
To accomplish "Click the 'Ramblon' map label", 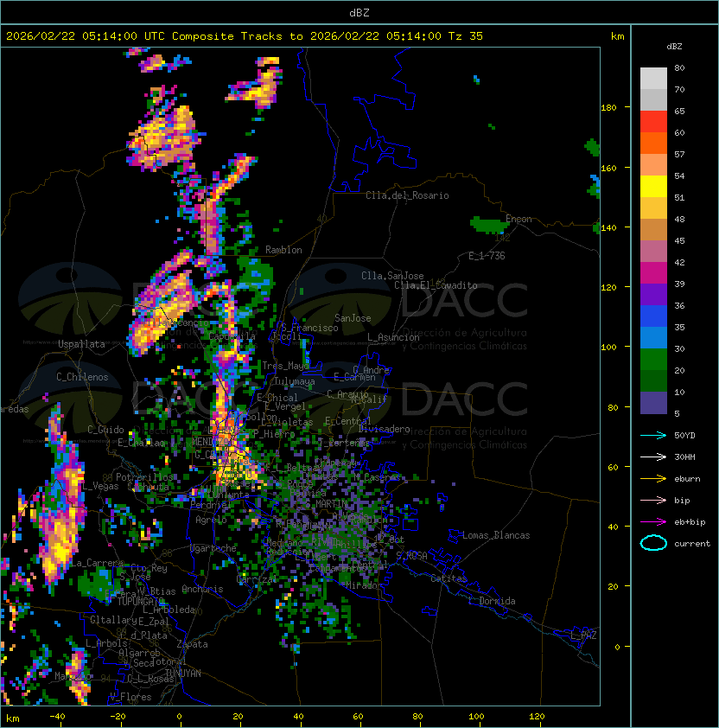I will point(283,250).
